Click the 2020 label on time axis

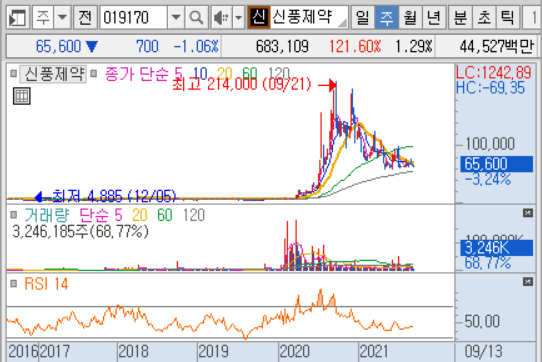295,352
